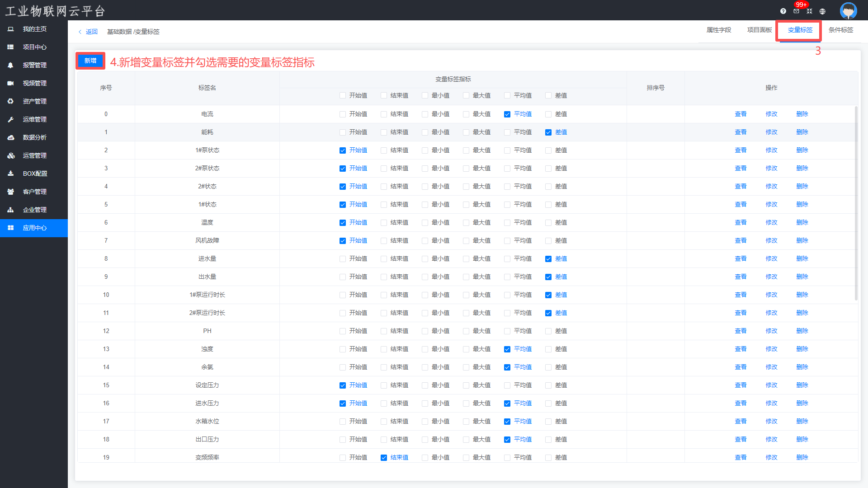This screenshot has width=868, height=488.
Task: Click the blue 新增 button
Action: coord(90,61)
